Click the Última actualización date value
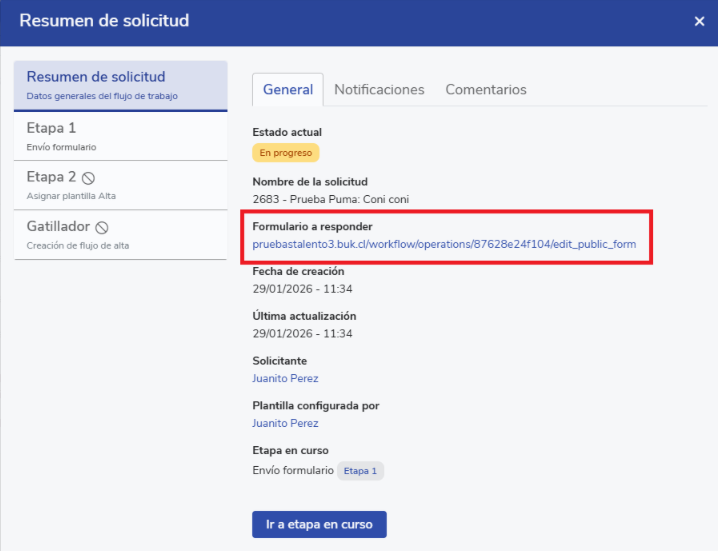This screenshot has width=718, height=551. click(302, 334)
